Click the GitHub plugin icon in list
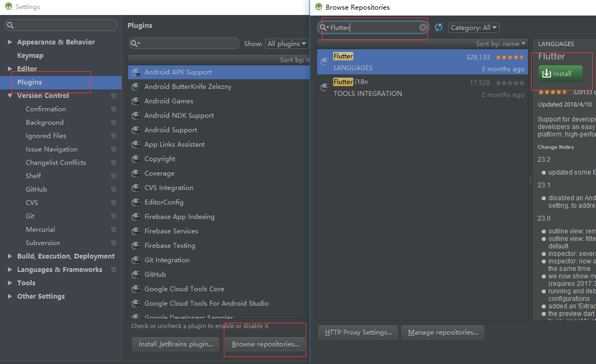Screen dimensions: 596x364 (x=135, y=274)
